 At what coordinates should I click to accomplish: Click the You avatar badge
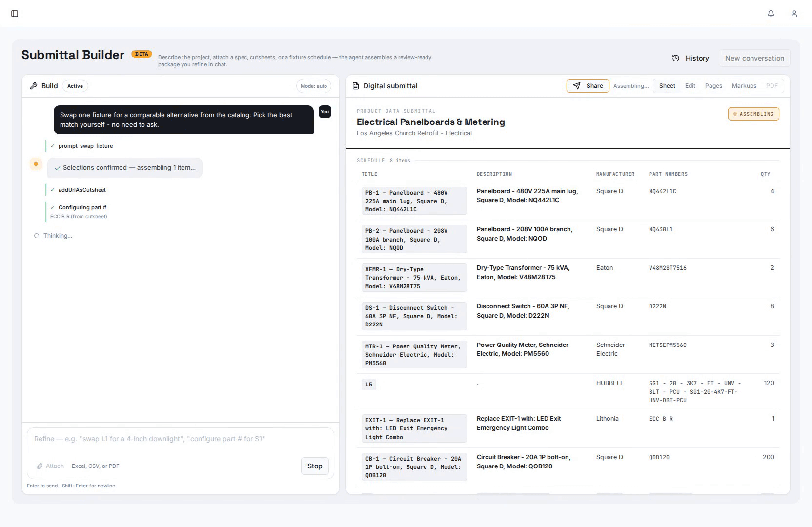(325, 112)
